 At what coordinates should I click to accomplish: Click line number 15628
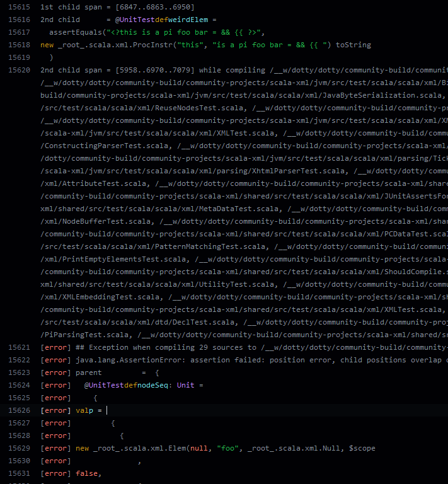coord(19,436)
